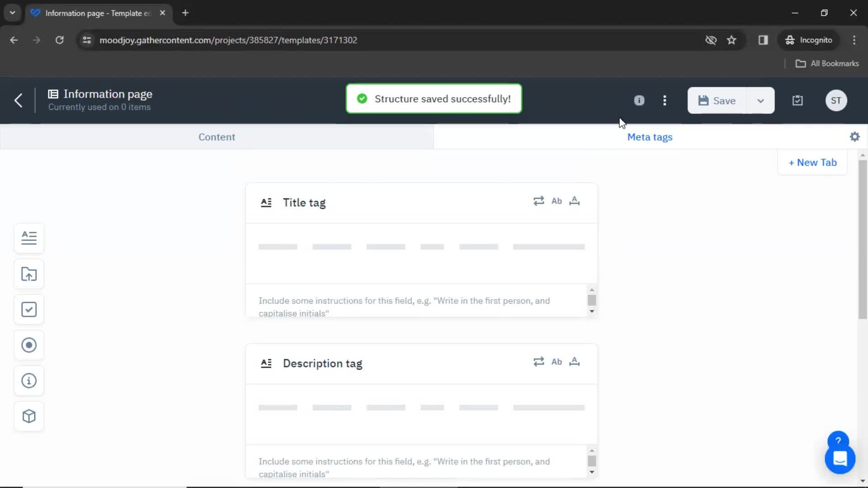This screenshot has height=488, width=868.
Task: Open template info icon in header
Action: tap(639, 100)
